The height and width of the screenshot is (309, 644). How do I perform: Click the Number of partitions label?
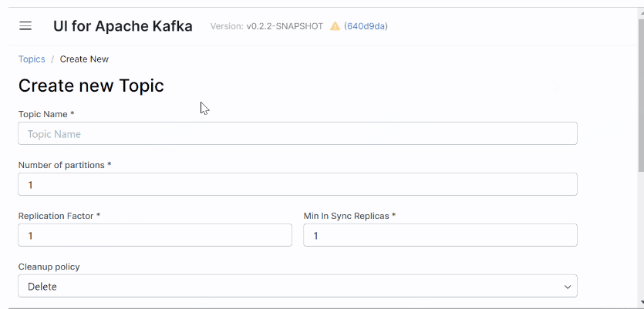tap(65, 165)
